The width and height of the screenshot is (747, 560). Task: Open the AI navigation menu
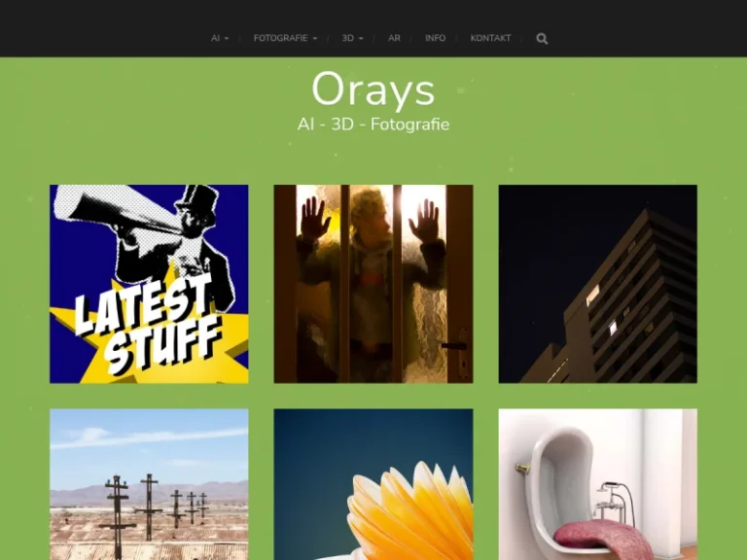point(216,39)
